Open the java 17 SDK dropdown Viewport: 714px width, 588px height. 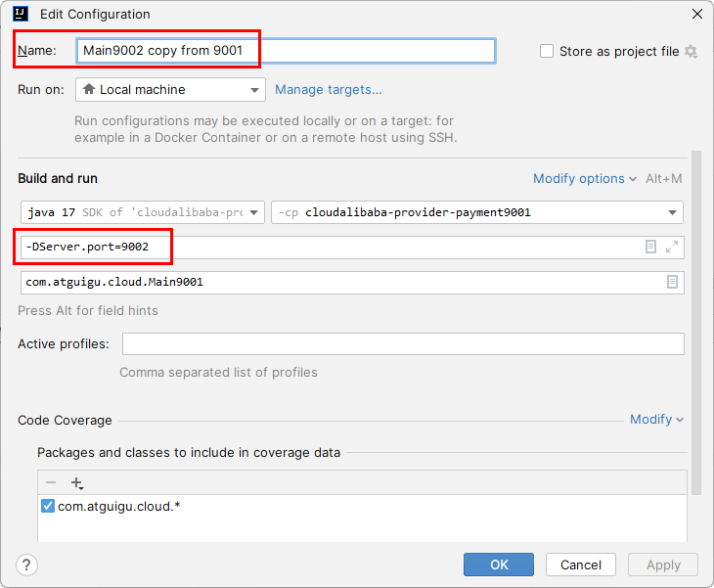[x=143, y=212]
